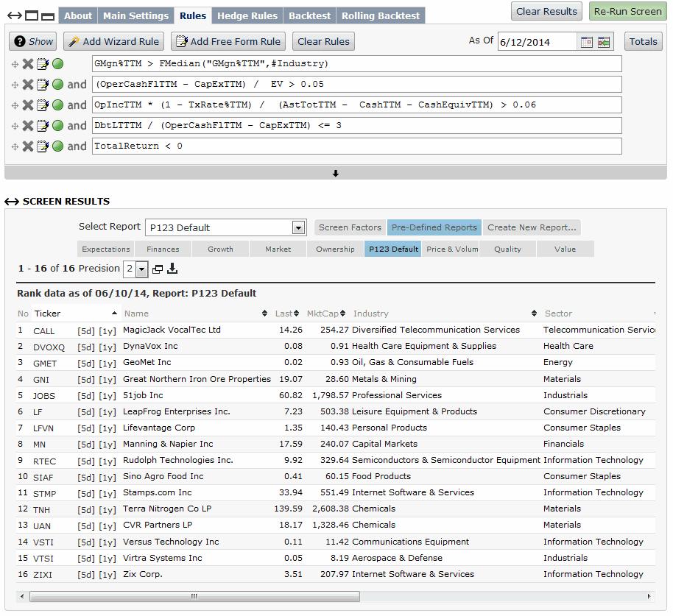Screen dimensions: 673x616
Task: Delete the OpIncTTM rule with the X icon
Action: pyautogui.click(x=28, y=105)
